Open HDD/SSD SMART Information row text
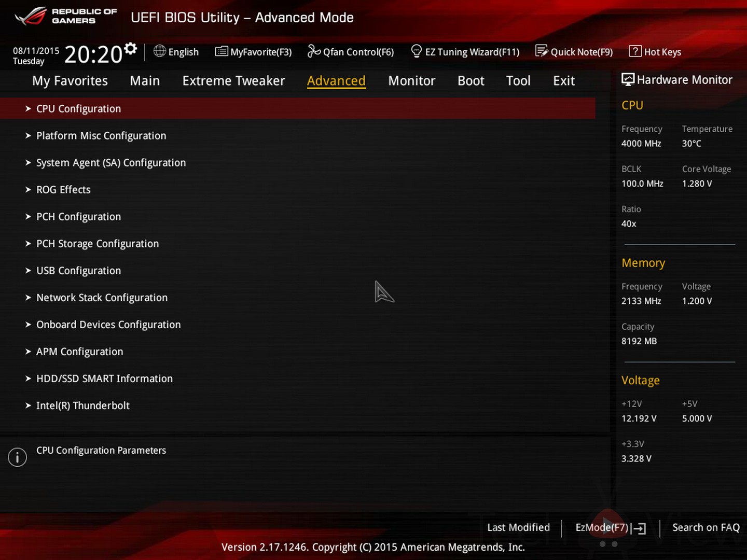Screen dimensions: 747x560 [x=104, y=379]
